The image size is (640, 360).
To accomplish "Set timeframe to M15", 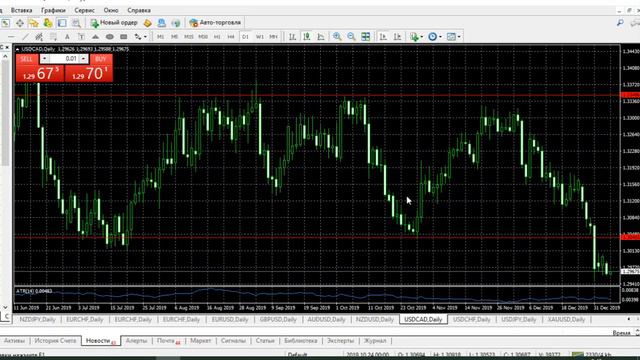I will coord(189,37).
